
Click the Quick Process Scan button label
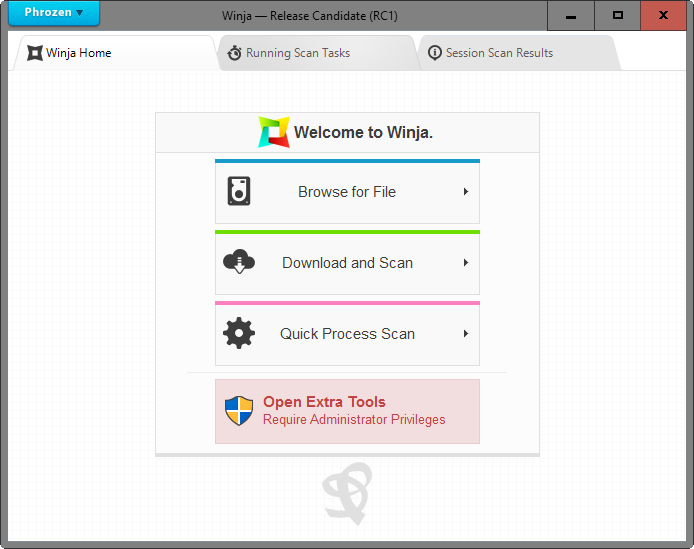(x=347, y=333)
